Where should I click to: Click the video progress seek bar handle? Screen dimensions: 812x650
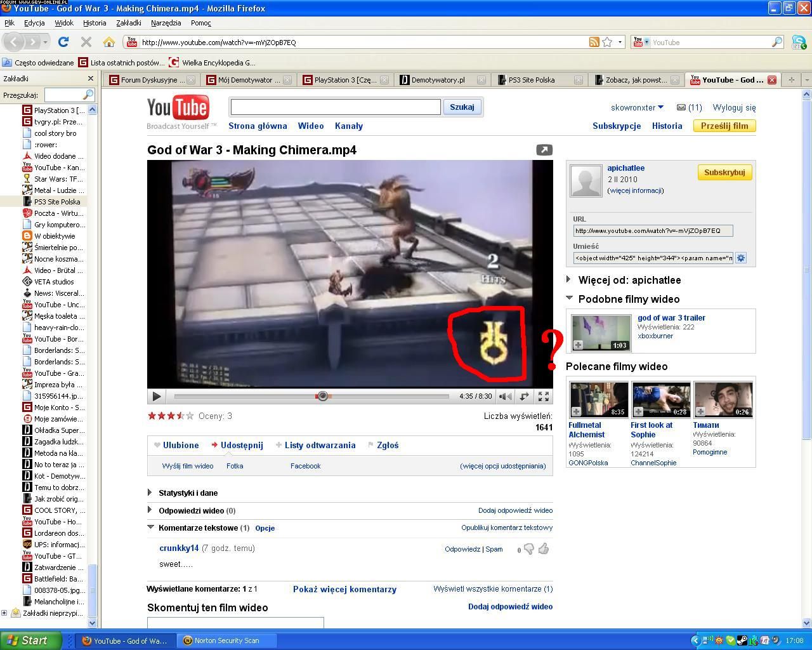[322, 396]
